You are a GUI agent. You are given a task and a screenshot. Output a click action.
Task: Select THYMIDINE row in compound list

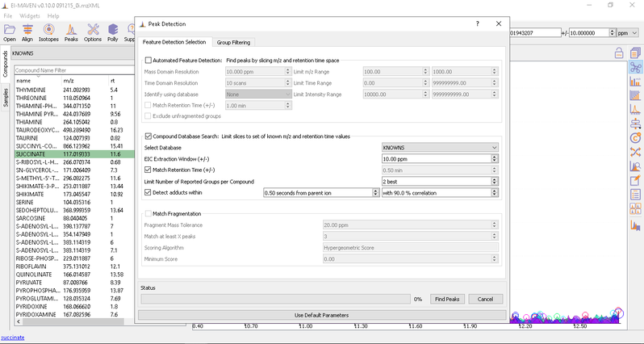click(x=74, y=90)
